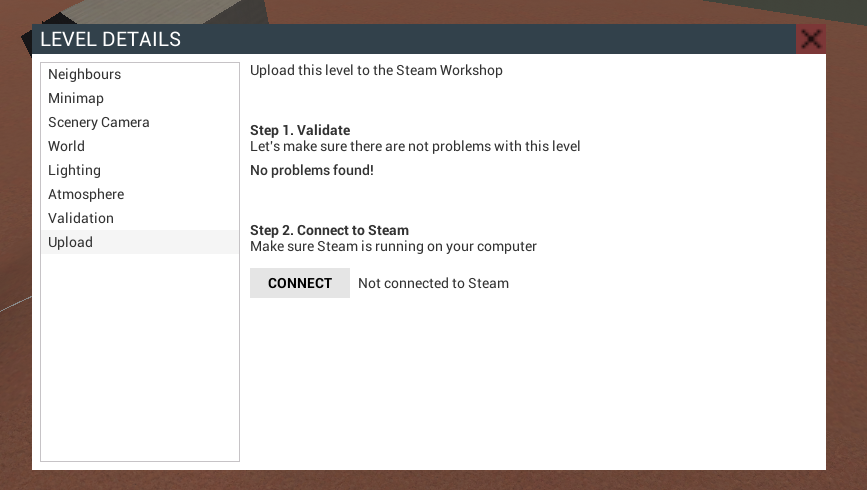This screenshot has width=867, height=490.
Task: Select the highlighted Upload entry
Action: coord(140,242)
